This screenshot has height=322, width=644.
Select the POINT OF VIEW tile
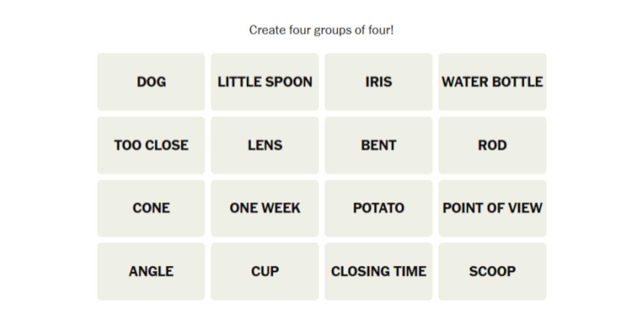tap(492, 208)
